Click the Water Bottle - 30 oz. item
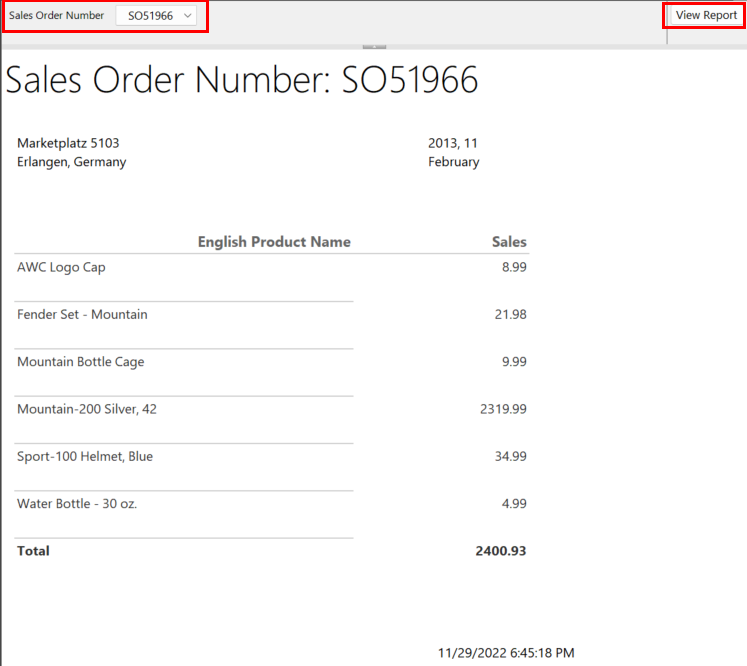 click(x=77, y=504)
